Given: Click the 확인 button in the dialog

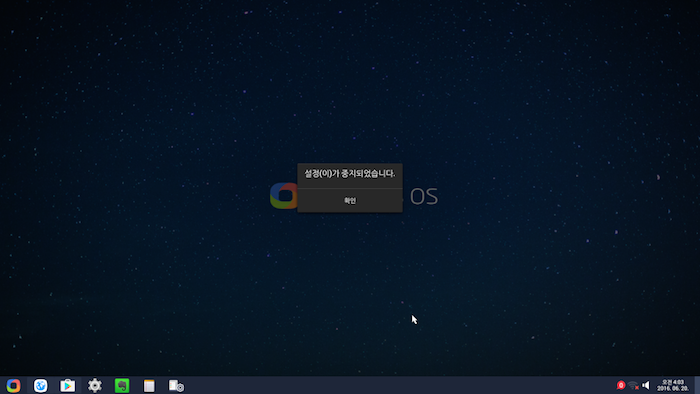Looking at the screenshot, I should coord(350,200).
